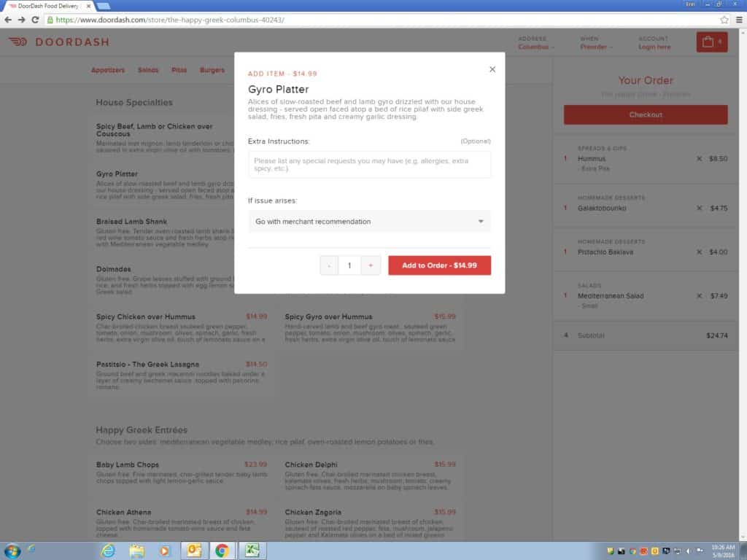Close the DoorDash Food Delivery tab
Viewport: 747px width, 560px height.
pyautogui.click(x=88, y=6)
